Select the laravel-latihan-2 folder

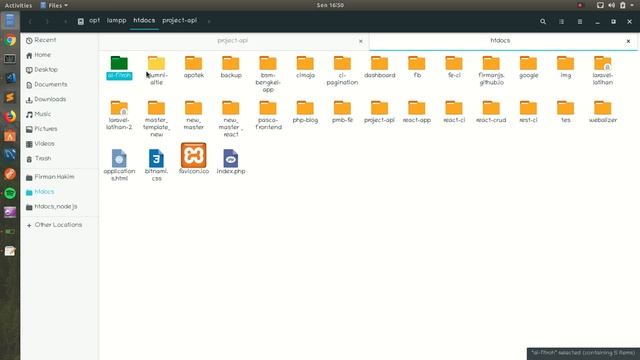pyautogui.click(x=119, y=115)
